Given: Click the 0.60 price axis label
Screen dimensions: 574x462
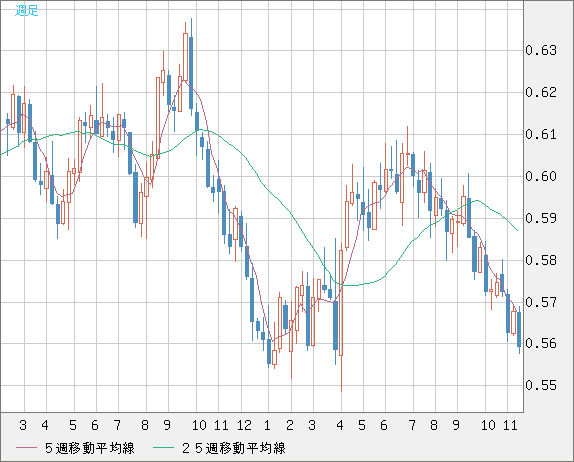Looking at the screenshot, I should point(541,176).
